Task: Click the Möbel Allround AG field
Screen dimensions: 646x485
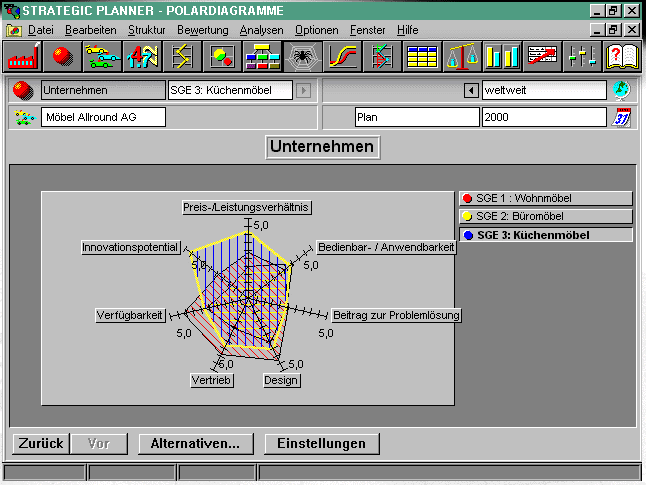Action: [103, 117]
